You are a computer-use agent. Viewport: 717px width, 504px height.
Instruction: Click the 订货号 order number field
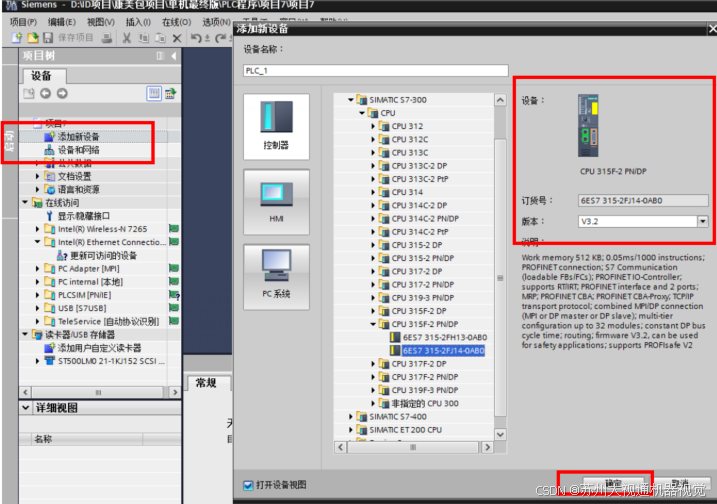[x=643, y=200]
